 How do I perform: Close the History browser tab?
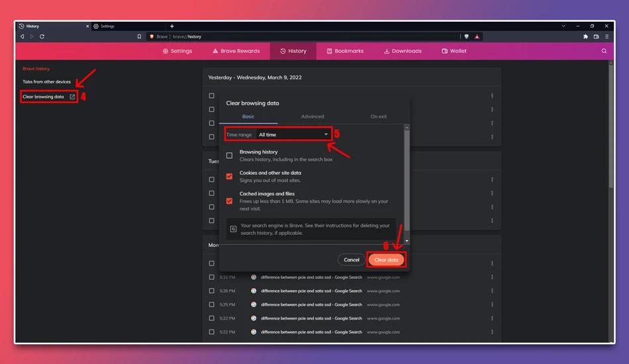tap(87, 26)
